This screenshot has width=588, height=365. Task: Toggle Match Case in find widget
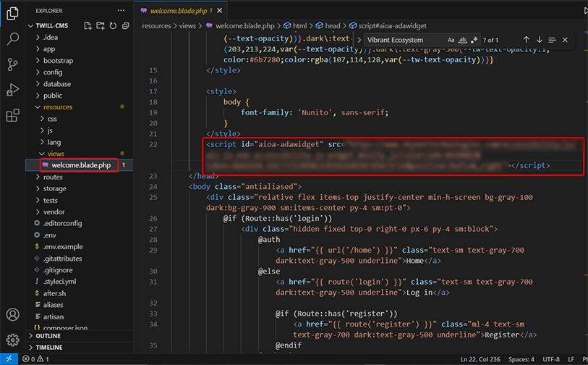point(451,40)
